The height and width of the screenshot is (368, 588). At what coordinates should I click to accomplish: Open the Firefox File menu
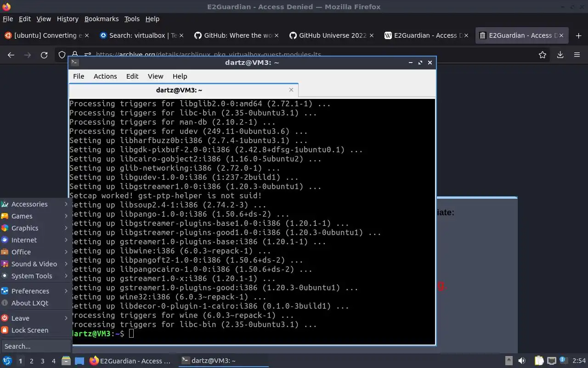click(8, 19)
